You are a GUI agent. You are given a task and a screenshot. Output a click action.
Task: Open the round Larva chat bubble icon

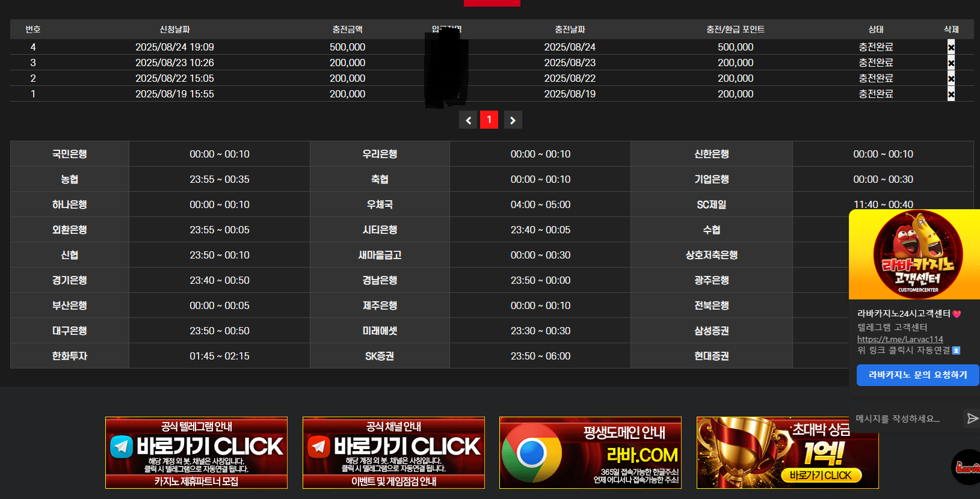pyautogui.click(x=966, y=467)
